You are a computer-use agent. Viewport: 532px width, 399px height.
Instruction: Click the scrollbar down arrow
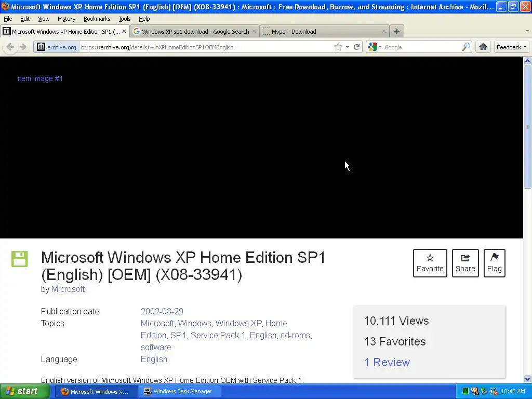tap(527, 379)
